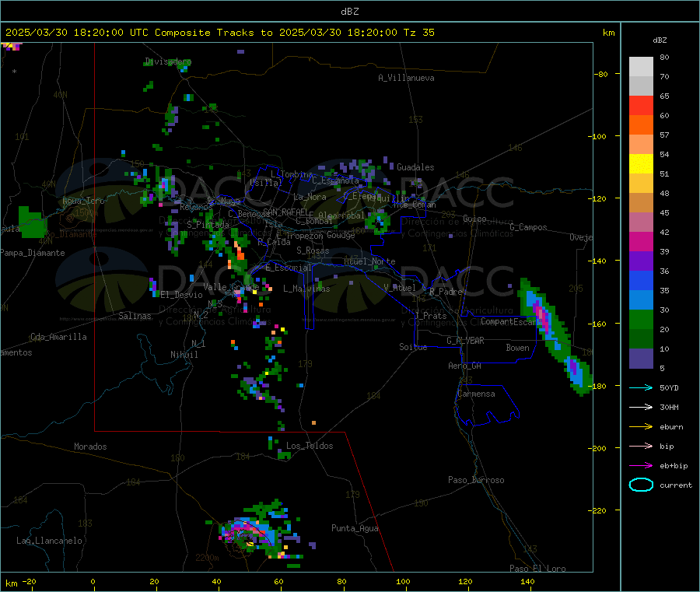Click the magenta eb+bip arrow in legend
Image resolution: width=700 pixels, height=592 pixels.
coord(641,466)
